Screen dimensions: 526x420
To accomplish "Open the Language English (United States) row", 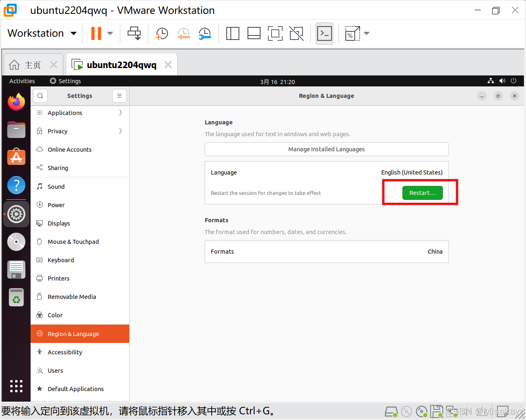I will [327, 172].
